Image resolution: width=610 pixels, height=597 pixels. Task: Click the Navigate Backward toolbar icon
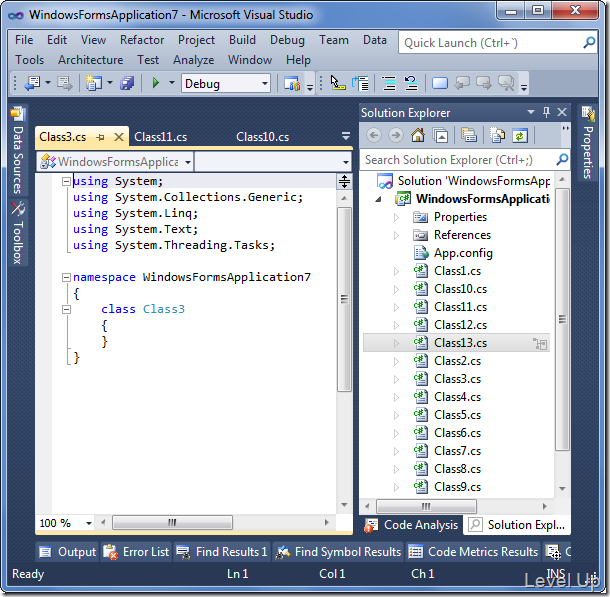point(32,83)
